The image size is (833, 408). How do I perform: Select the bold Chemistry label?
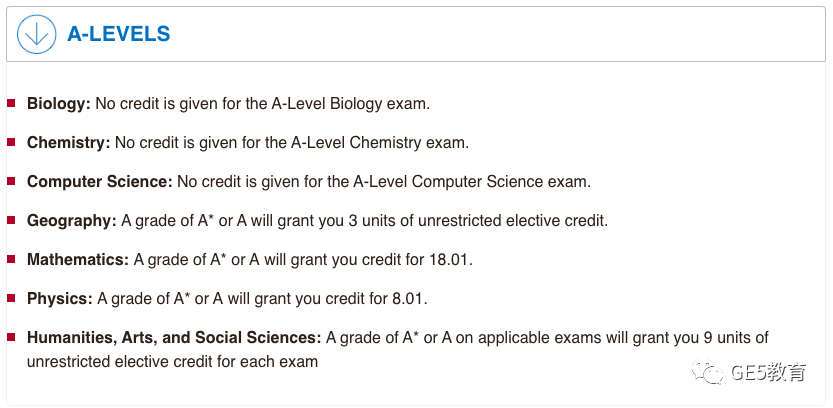[69, 142]
